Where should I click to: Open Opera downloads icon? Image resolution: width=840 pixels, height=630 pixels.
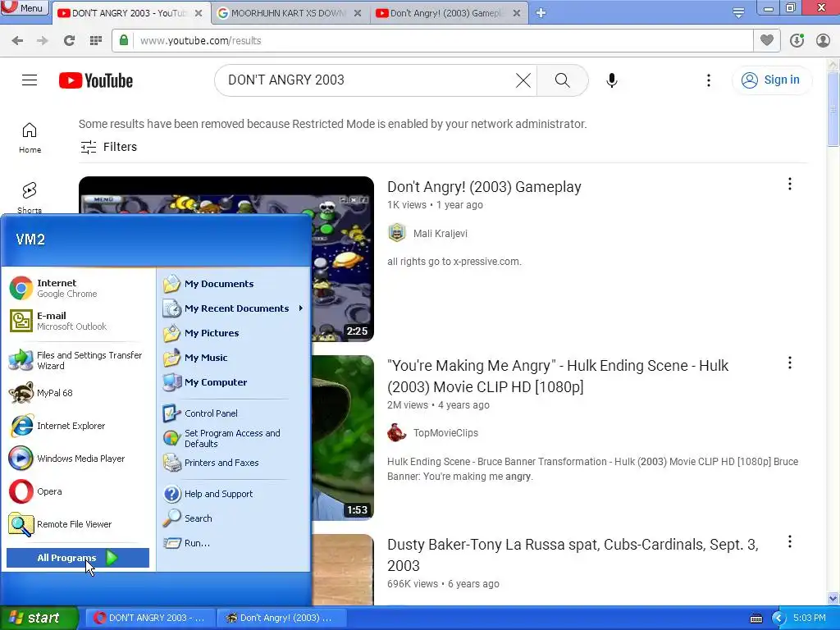[x=797, y=41]
